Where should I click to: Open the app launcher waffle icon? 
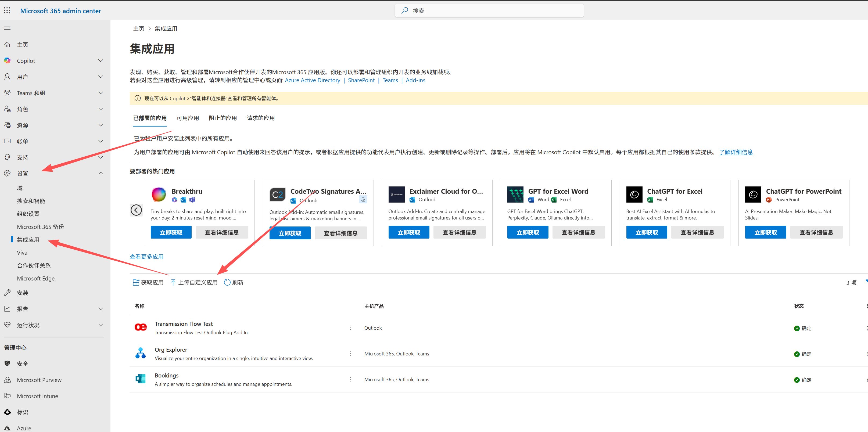(7, 10)
